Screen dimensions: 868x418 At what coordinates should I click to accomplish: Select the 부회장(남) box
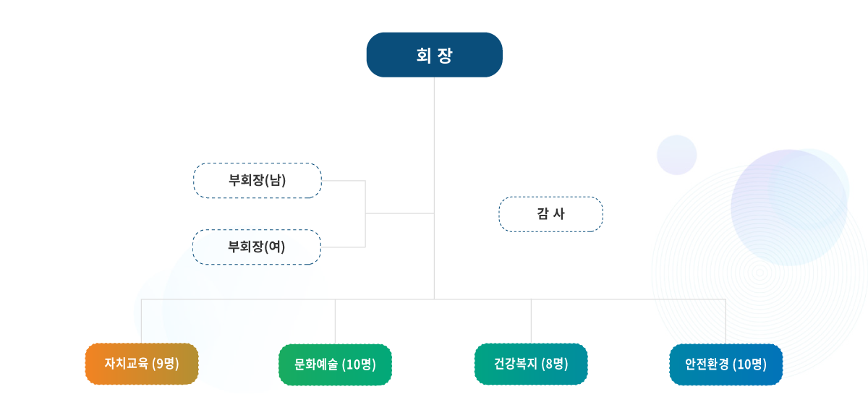point(257,180)
